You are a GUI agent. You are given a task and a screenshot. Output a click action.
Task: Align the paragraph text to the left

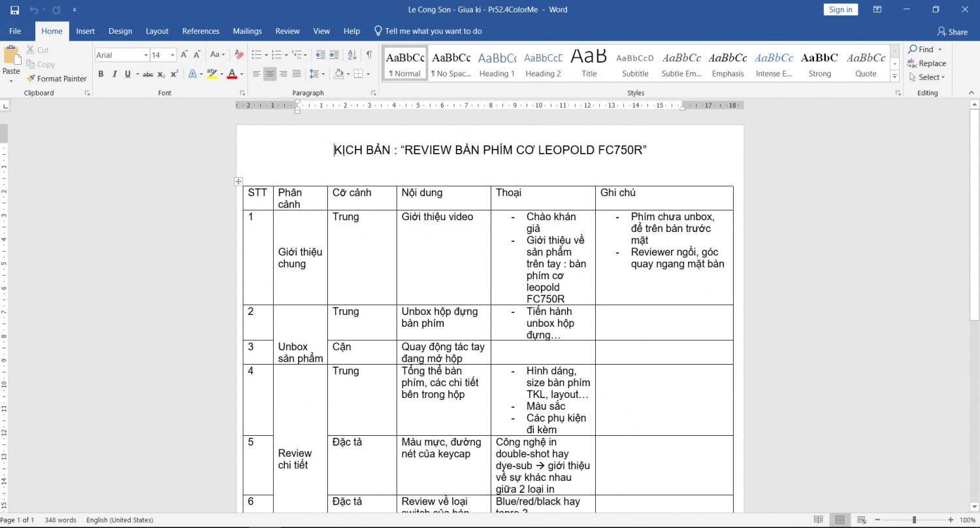click(x=257, y=74)
